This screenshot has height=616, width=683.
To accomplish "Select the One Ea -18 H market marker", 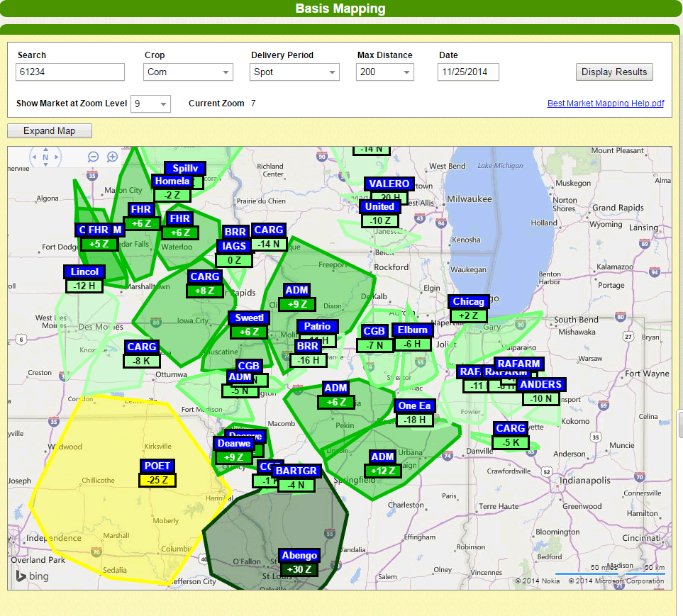I will tap(414, 413).
